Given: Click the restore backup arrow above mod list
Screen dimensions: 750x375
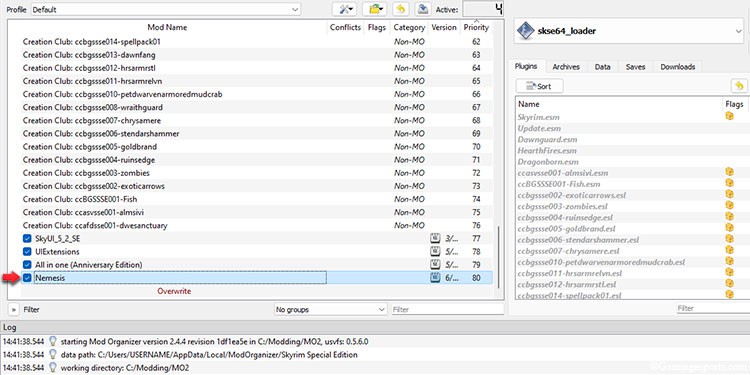Looking at the screenshot, I should (x=401, y=9).
